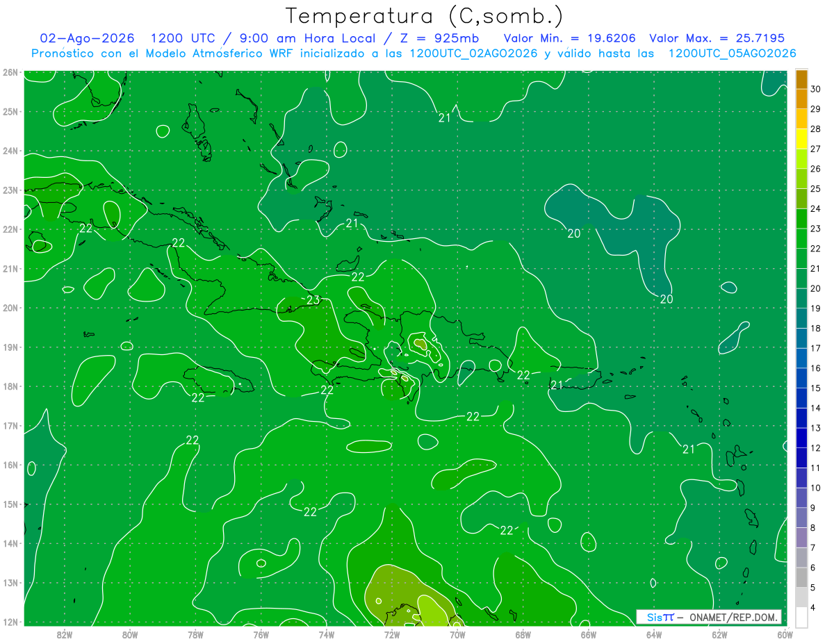Click color bar label "26"
Image resolution: width=834 pixels, height=644 pixels.
point(815,169)
